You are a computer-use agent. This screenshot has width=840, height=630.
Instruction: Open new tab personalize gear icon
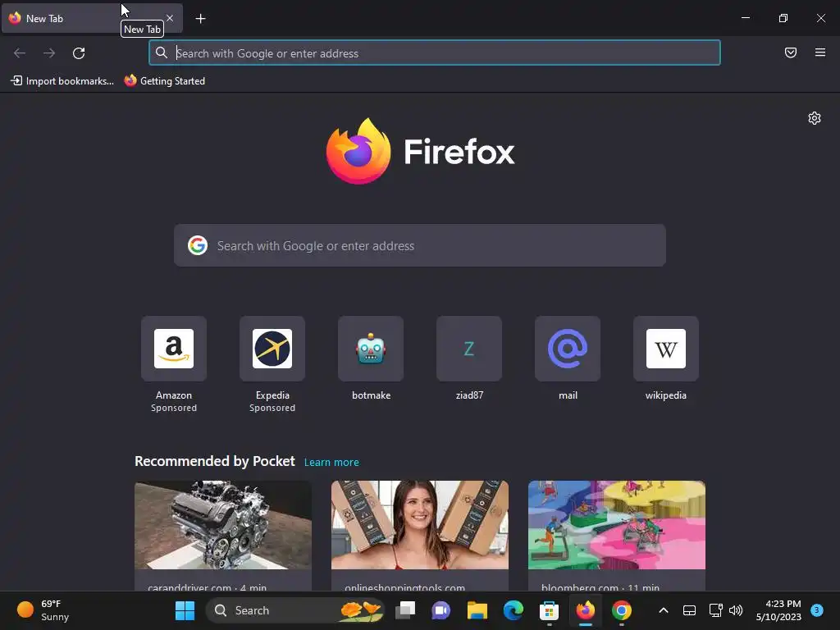(815, 118)
